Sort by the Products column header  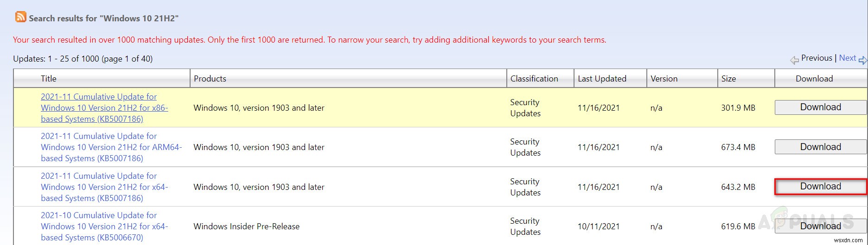[210, 79]
